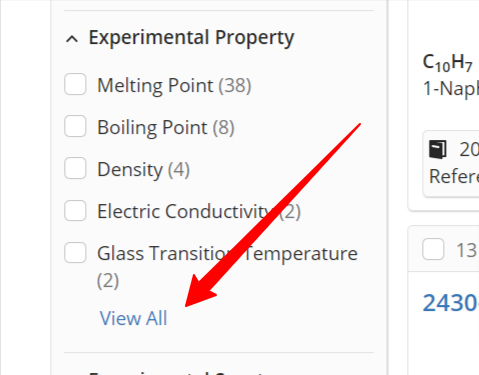Click the C10H7 molecular formula text
Viewport: 479px width, 375px height.
(448, 63)
